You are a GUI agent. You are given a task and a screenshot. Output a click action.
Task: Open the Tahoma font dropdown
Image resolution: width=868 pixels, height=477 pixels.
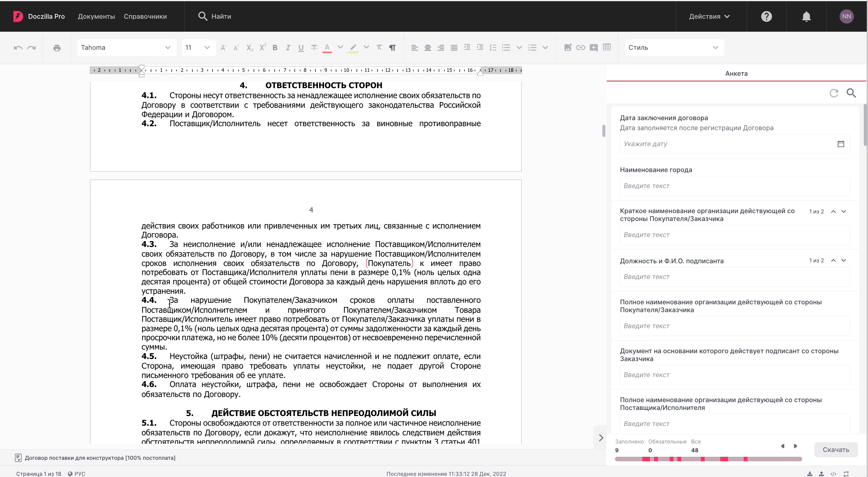pyautogui.click(x=127, y=47)
